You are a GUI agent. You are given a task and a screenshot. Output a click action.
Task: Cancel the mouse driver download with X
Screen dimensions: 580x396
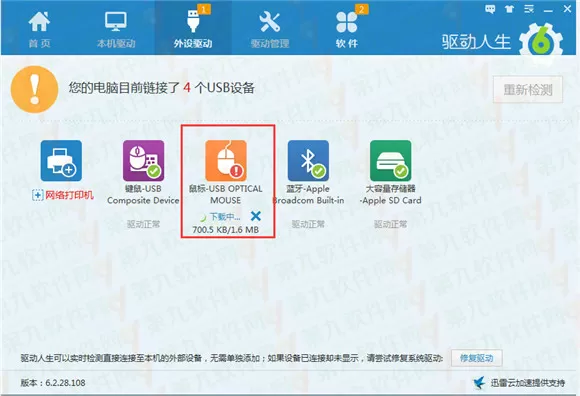256,216
